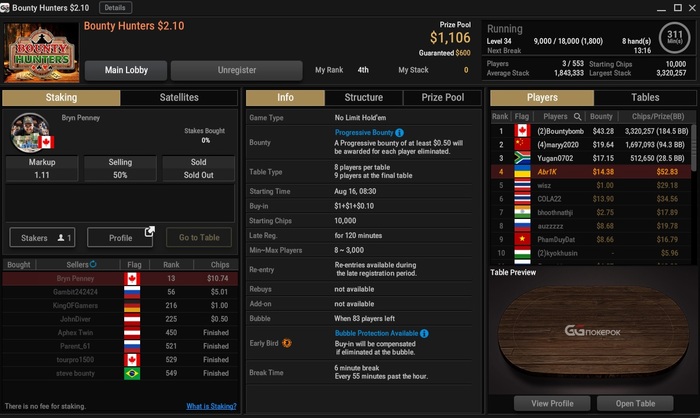Open the Structure tab
Viewport: 700px width, 418px height.
point(364,97)
